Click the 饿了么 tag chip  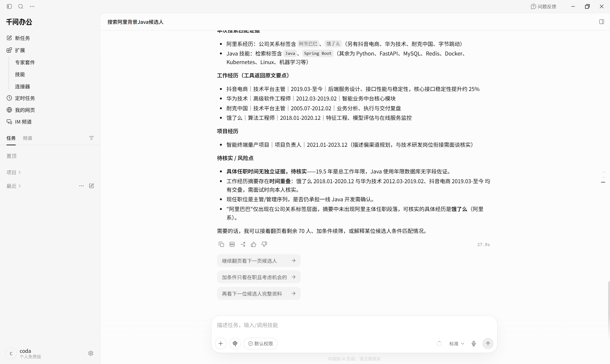point(333,44)
